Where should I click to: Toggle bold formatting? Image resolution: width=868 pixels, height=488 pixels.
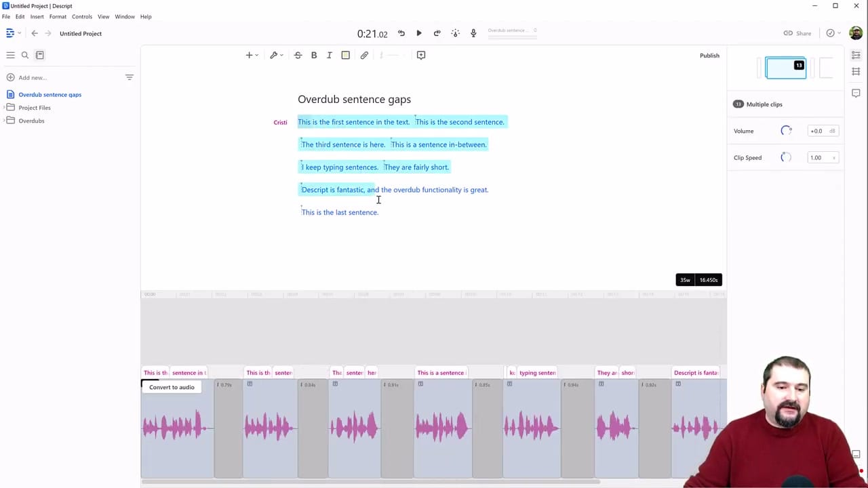pos(313,55)
